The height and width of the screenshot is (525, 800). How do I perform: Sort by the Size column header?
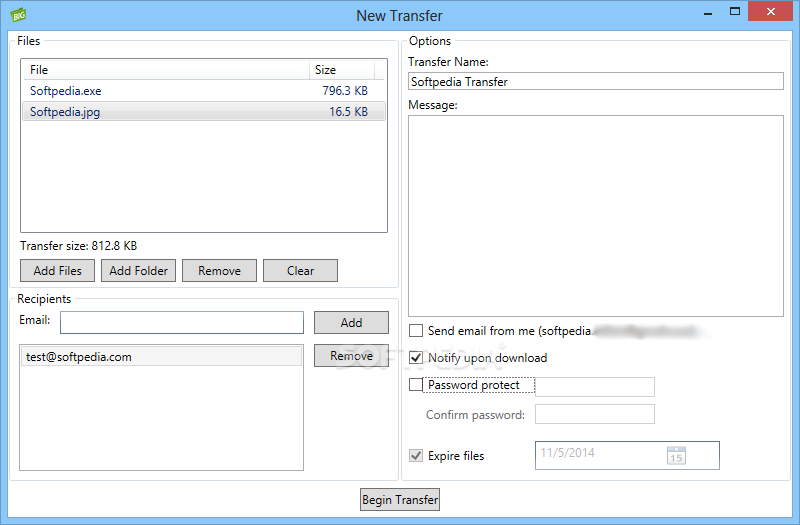pyautogui.click(x=341, y=69)
